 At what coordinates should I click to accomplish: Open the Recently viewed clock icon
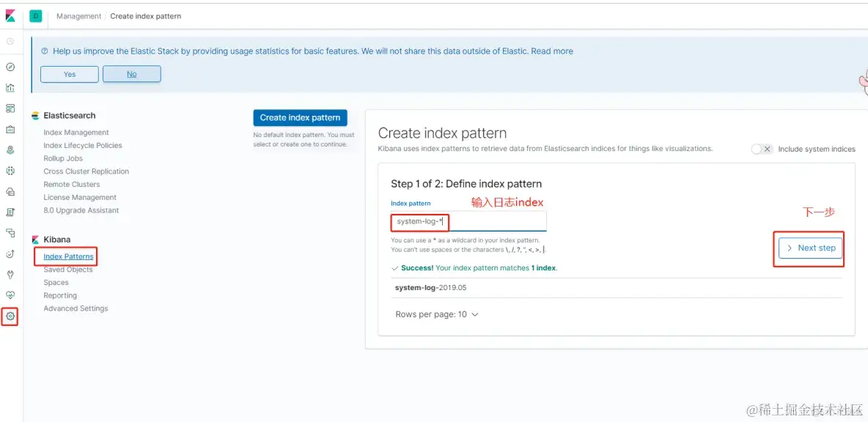click(10, 42)
